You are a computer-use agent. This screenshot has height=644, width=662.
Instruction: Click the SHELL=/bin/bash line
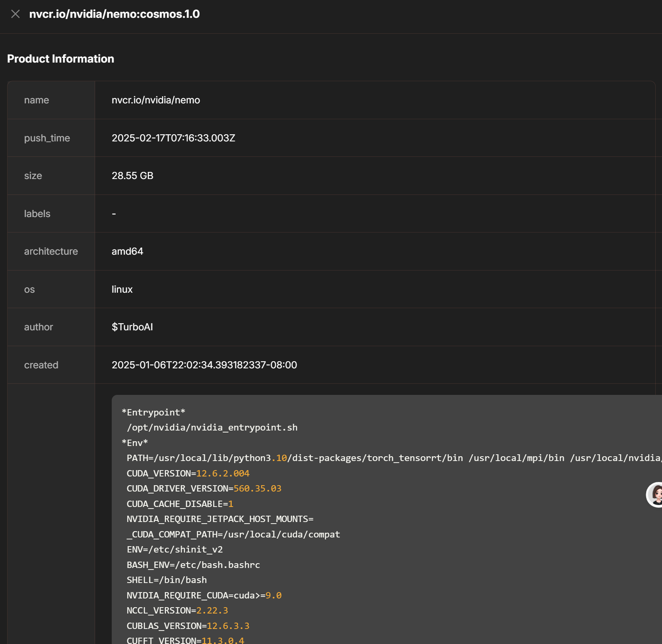(x=166, y=580)
